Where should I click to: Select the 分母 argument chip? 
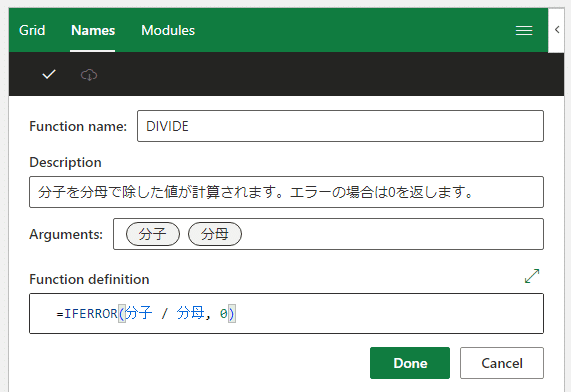coord(214,234)
